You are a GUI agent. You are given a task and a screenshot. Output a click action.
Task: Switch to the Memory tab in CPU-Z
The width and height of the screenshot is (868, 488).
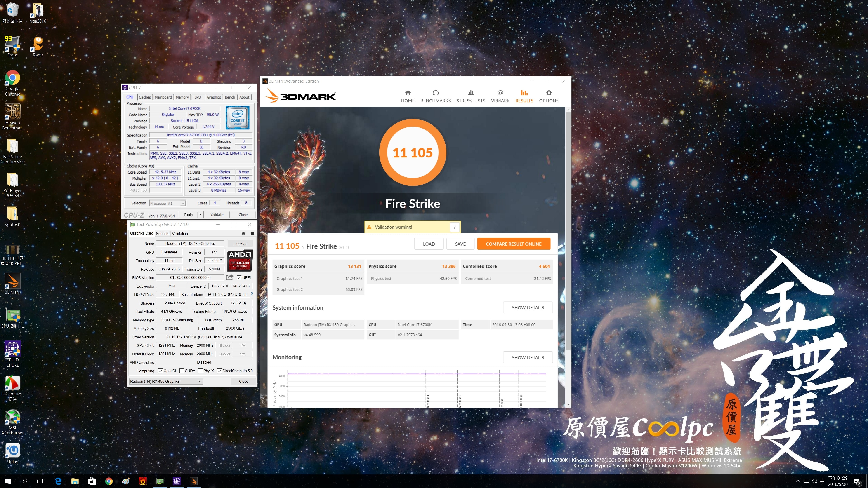point(182,97)
